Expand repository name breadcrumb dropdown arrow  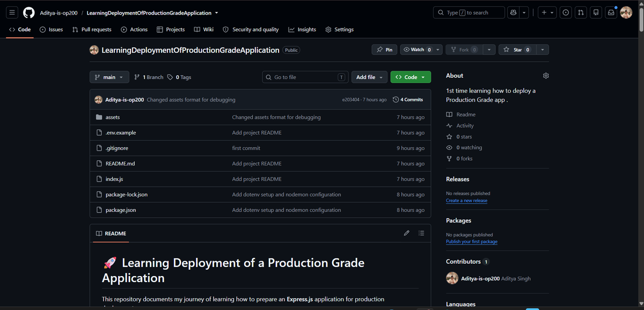point(216,13)
